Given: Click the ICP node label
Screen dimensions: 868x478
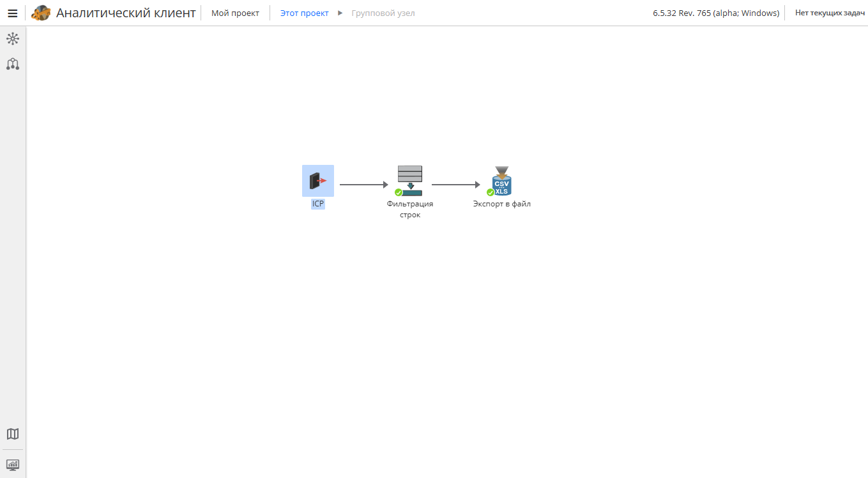Looking at the screenshot, I should click(318, 204).
